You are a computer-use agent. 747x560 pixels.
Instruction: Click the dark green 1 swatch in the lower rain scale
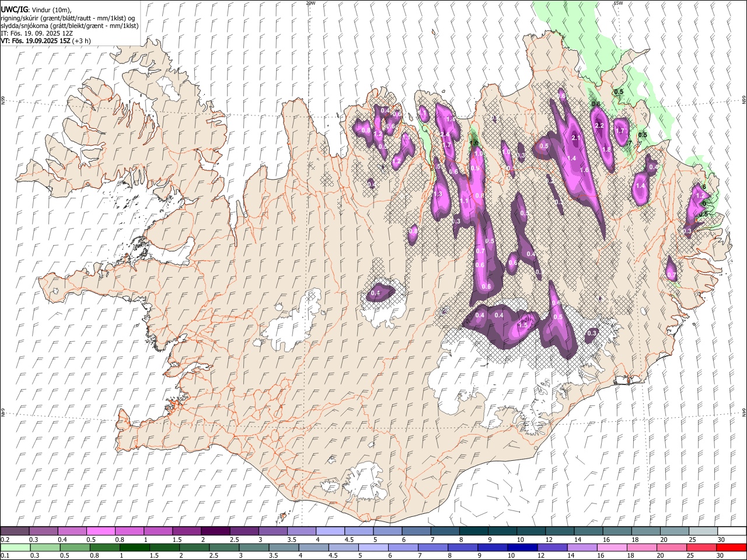point(134,547)
